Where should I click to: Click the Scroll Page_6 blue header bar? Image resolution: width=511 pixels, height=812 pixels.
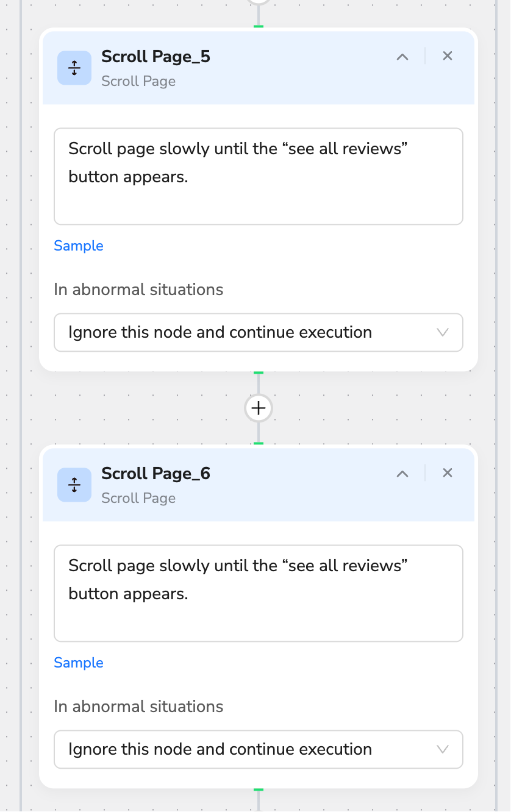point(259,485)
